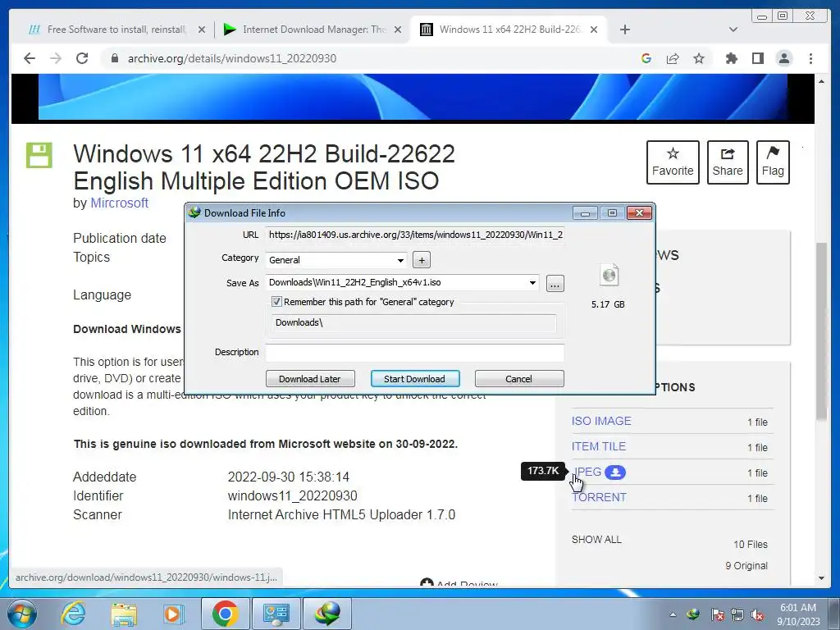Click the muted volume tray icon

point(757,614)
